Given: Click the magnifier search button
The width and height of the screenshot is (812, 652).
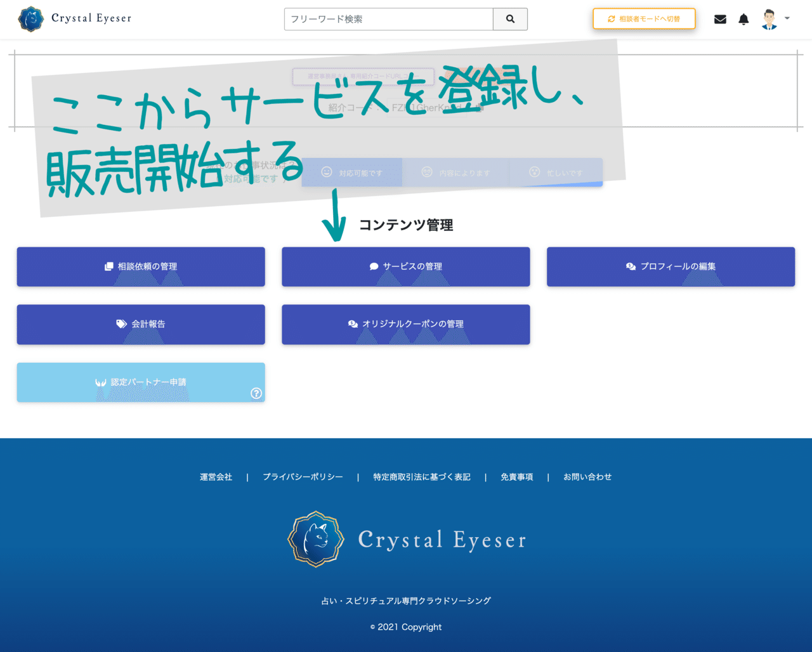Looking at the screenshot, I should [510, 19].
